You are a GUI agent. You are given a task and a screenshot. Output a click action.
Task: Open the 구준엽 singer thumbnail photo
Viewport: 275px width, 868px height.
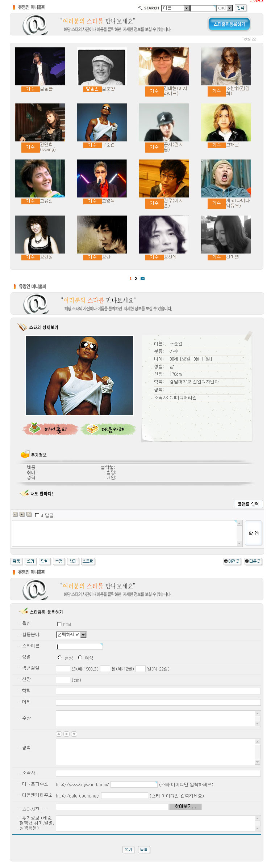102,122
